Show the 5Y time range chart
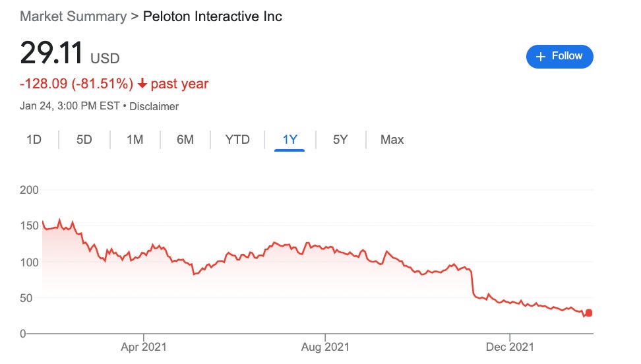 [x=340, y=140]
